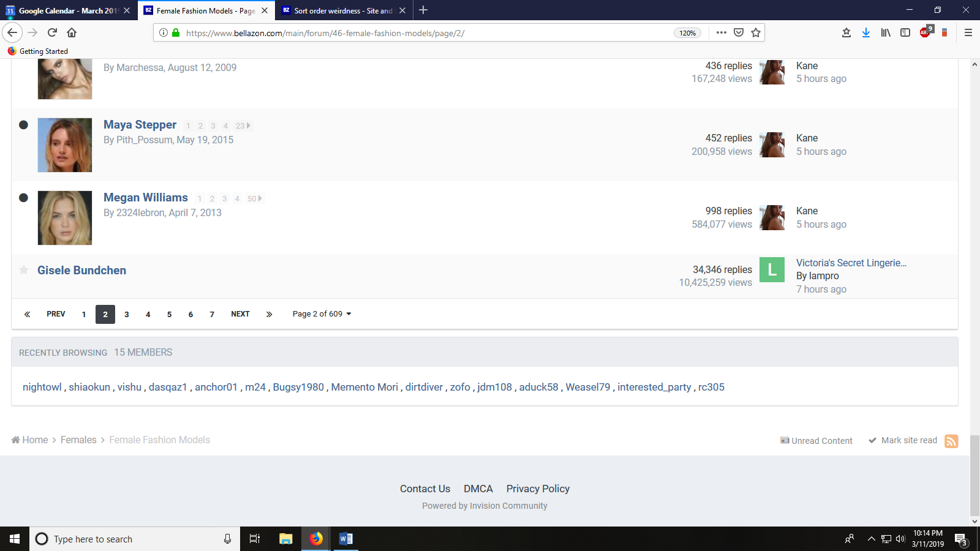Expand the Page 2 of 609 dropdown
The image size is (980, 551).
coord(322,314)
